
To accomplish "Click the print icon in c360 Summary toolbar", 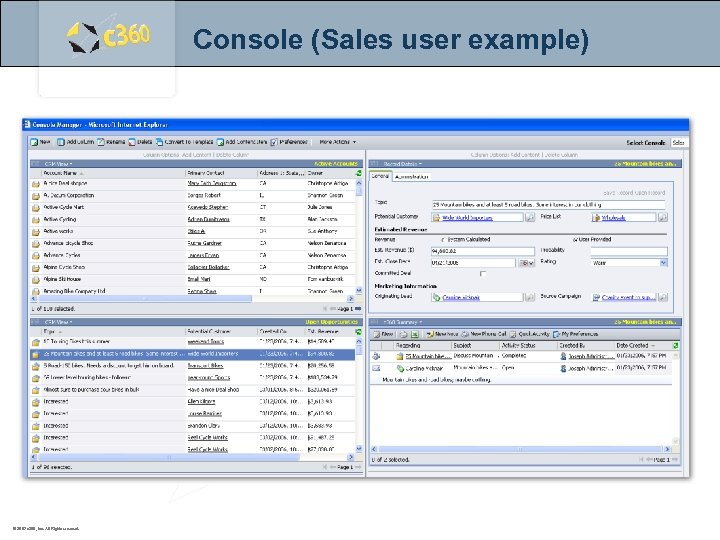I will point(404,334).
